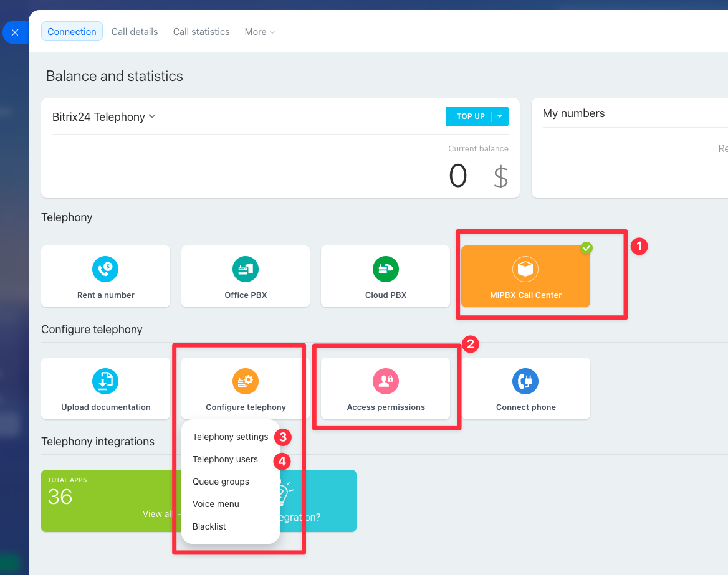Open the Call statistics tab
728x575 pixels.
[x=201, y=32]
